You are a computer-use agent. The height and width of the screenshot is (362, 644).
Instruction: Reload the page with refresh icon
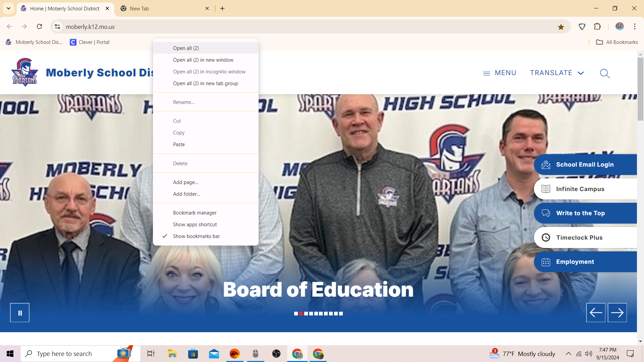pos(40,26)
